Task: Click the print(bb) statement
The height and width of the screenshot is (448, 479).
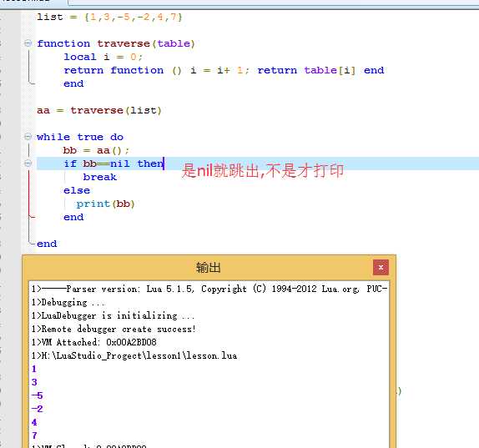Action: pos(105,204)
